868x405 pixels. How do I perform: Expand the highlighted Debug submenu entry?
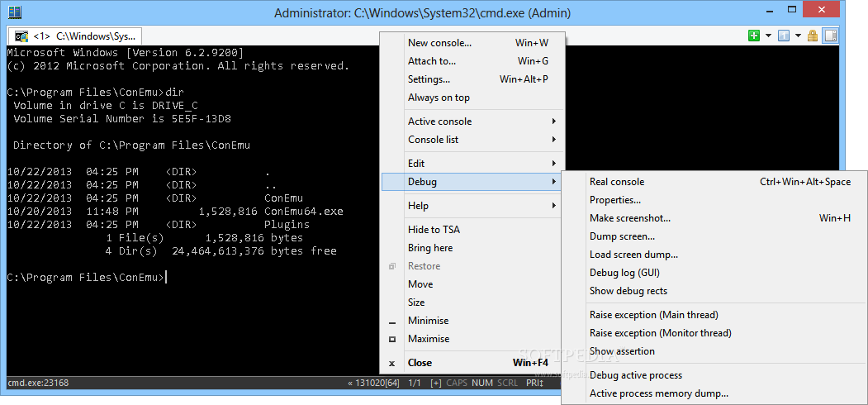(x=472, y=182)
